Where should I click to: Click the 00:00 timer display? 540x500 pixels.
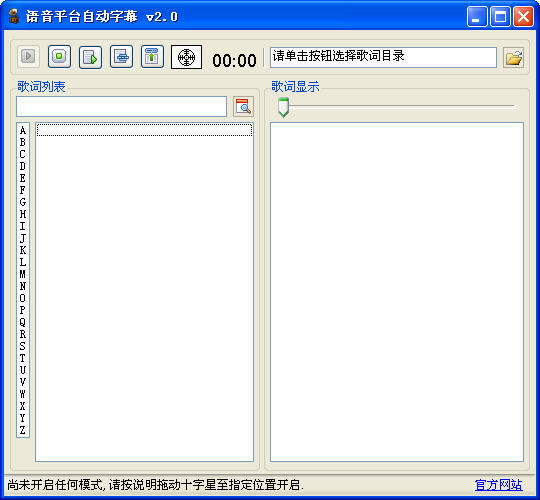click(234, 61)
